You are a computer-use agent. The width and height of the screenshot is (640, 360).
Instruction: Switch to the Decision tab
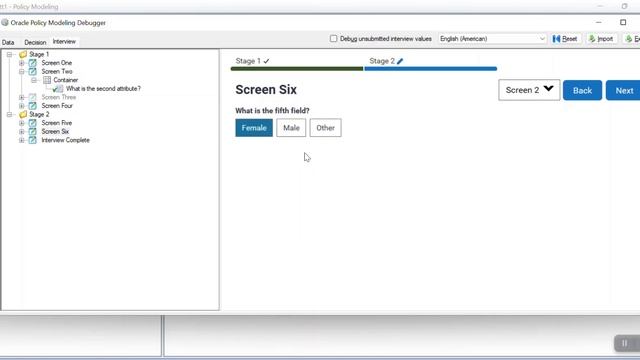pyautogui.click(x=35, y=42)
